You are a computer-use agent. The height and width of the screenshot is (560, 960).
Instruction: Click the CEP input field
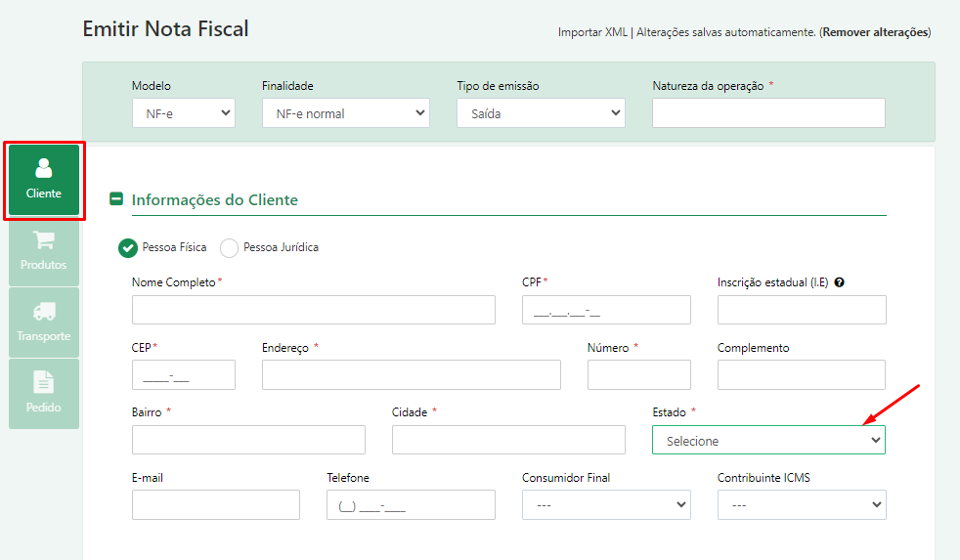click(184, 374)
